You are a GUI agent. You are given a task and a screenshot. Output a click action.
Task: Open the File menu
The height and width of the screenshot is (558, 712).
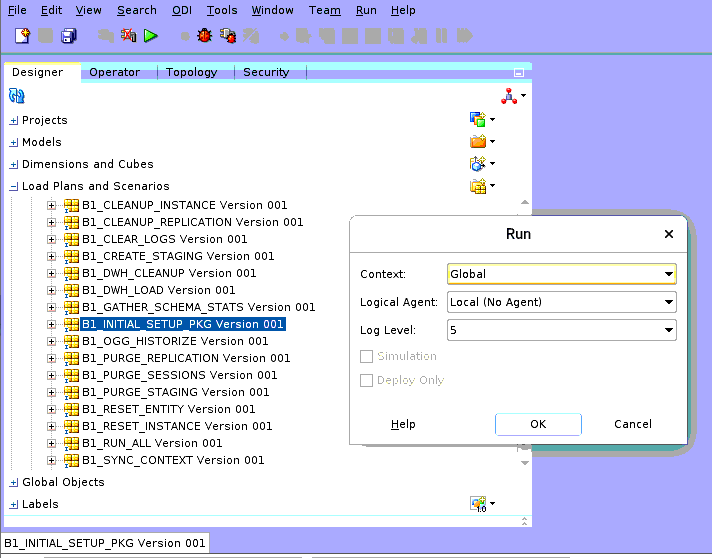tap(17, 10)
